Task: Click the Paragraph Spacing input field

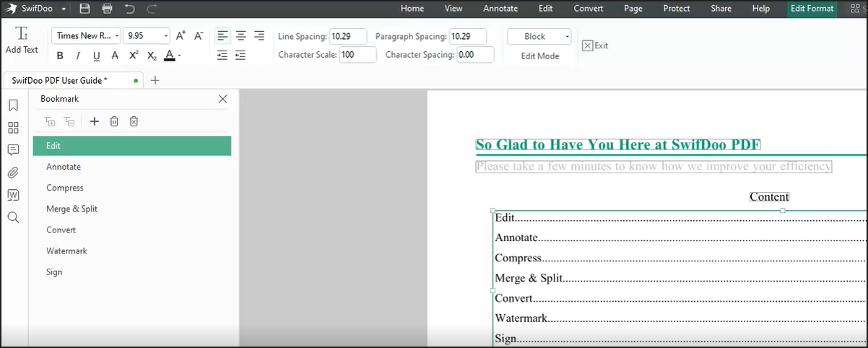Action: [x=467, y=36]
